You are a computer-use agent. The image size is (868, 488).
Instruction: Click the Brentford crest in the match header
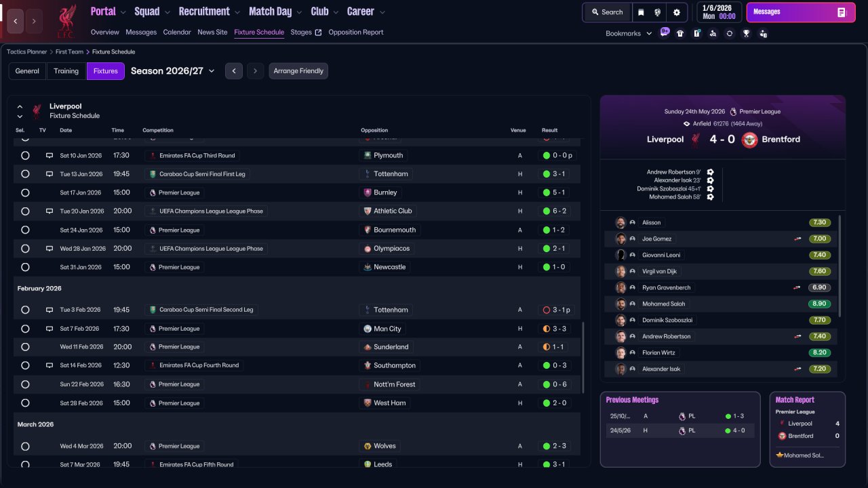click(749, 140)
